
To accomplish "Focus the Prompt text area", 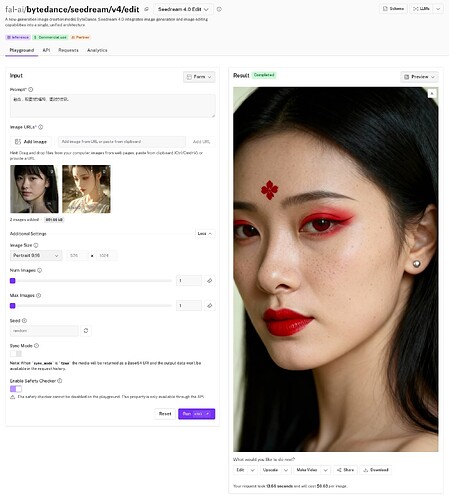I will pos(113,106).
